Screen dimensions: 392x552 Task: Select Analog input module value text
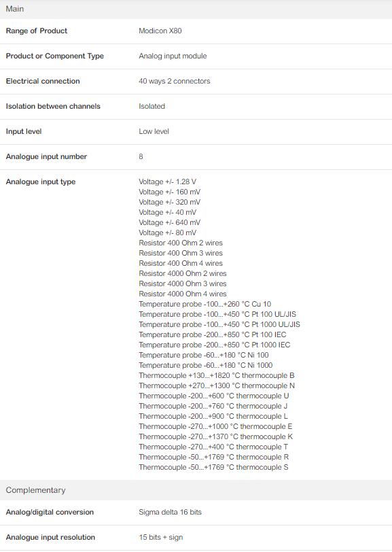pyautogui.click(x=173, y=56)
